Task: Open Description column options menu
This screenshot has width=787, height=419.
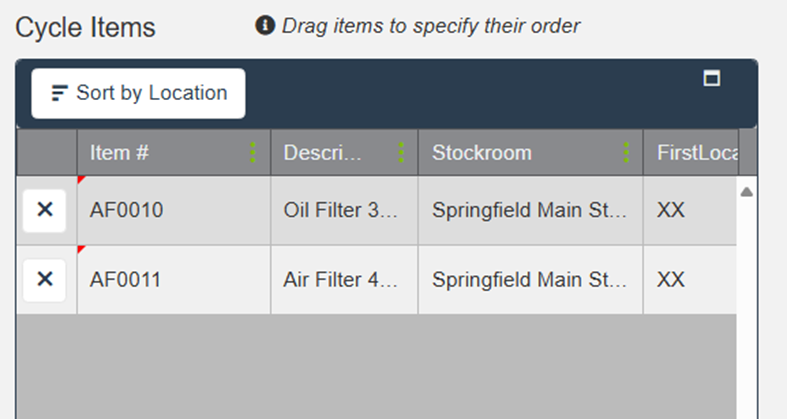Action: tap(401, 153)
